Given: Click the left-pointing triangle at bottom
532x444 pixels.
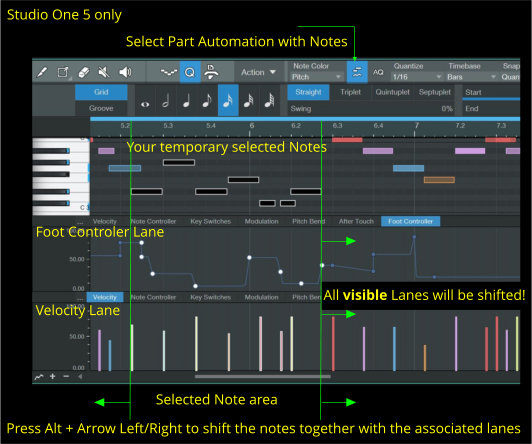Looking at the screenshot, I should click(80, 377).
